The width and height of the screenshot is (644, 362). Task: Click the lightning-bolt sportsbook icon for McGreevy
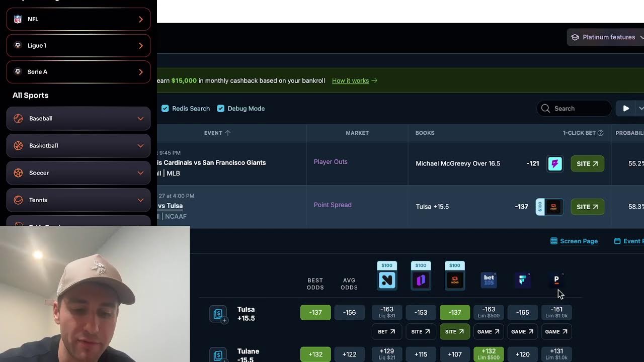click(x=555, y=163)
